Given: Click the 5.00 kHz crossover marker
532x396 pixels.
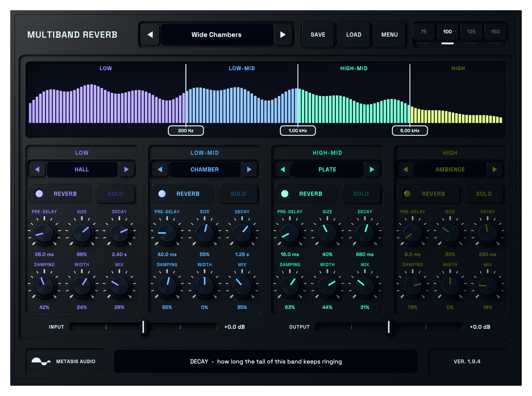Looking at the screenshot, I should pos(410,131).
